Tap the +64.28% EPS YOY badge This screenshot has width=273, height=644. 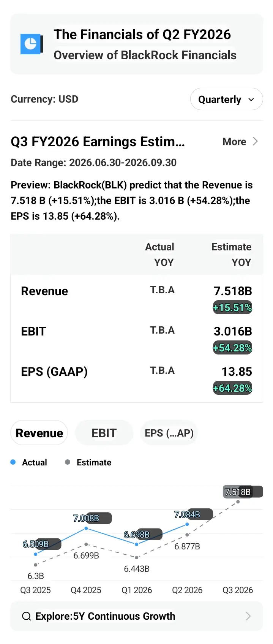(x=232, y=388)
